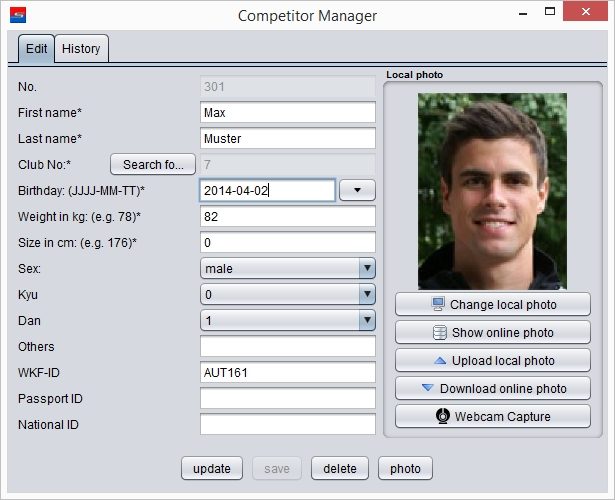Click the empty Passport ID field

coord(287,398)
